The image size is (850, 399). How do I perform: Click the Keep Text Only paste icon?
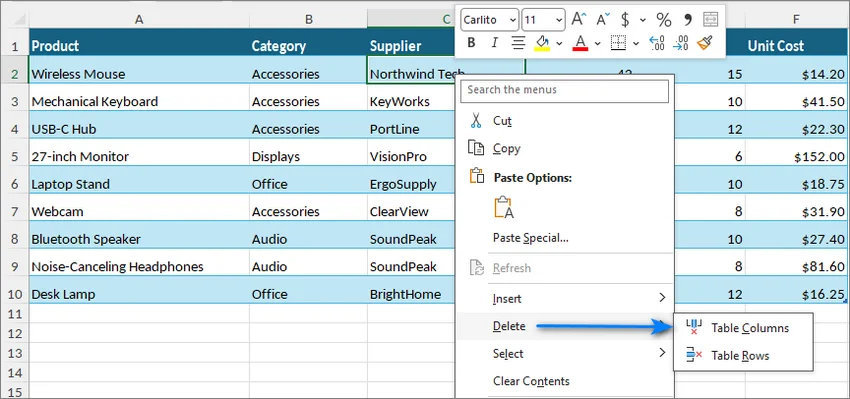point(504,208)
